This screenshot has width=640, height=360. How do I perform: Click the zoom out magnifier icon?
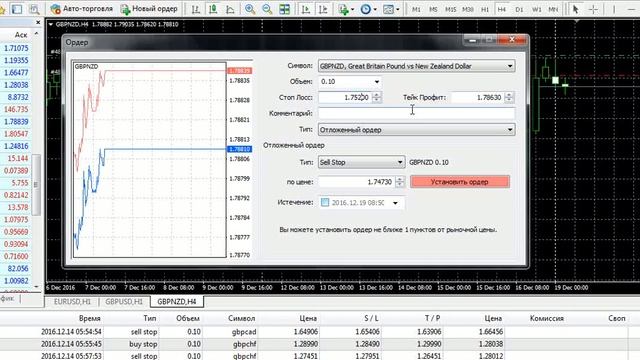click(267, 9)
